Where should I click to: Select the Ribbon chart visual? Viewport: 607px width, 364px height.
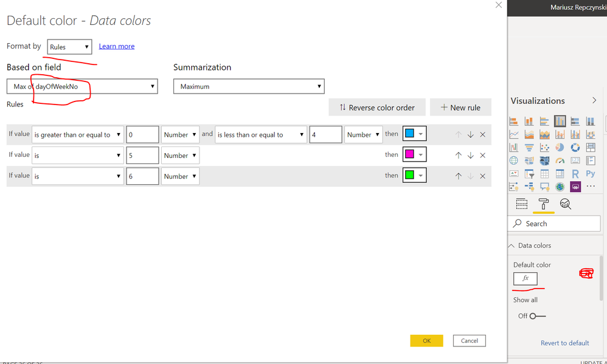coord(591,135)
